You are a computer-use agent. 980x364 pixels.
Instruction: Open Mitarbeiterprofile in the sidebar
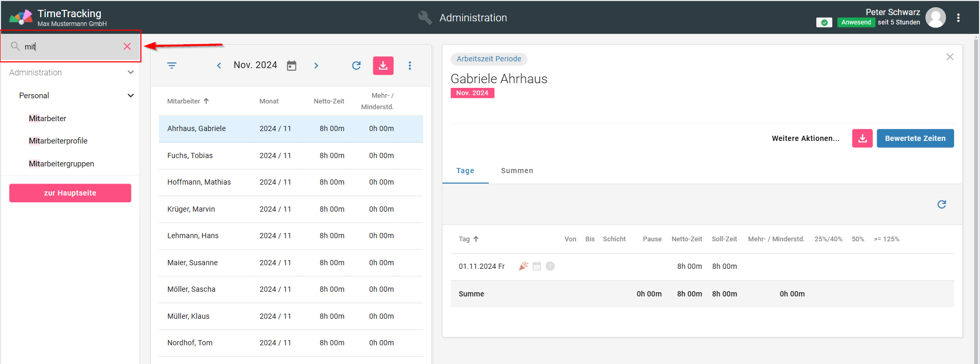[58, 141]
